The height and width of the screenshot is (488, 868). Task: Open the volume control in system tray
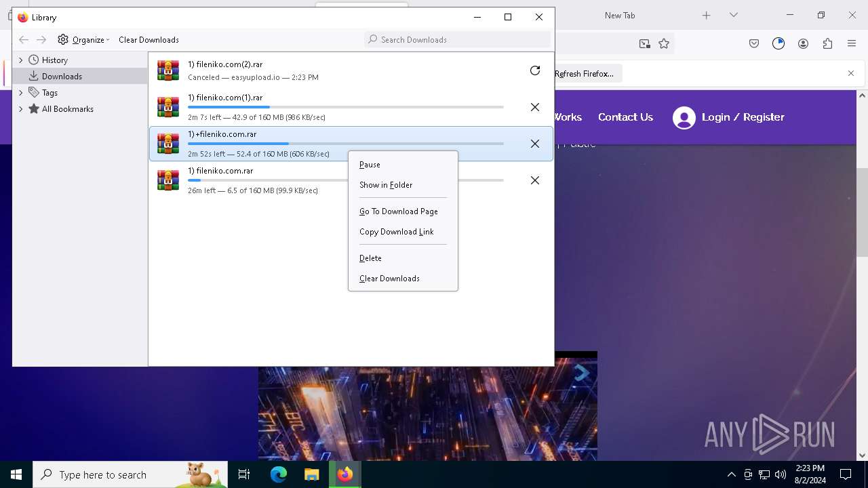tap(781, 474)
